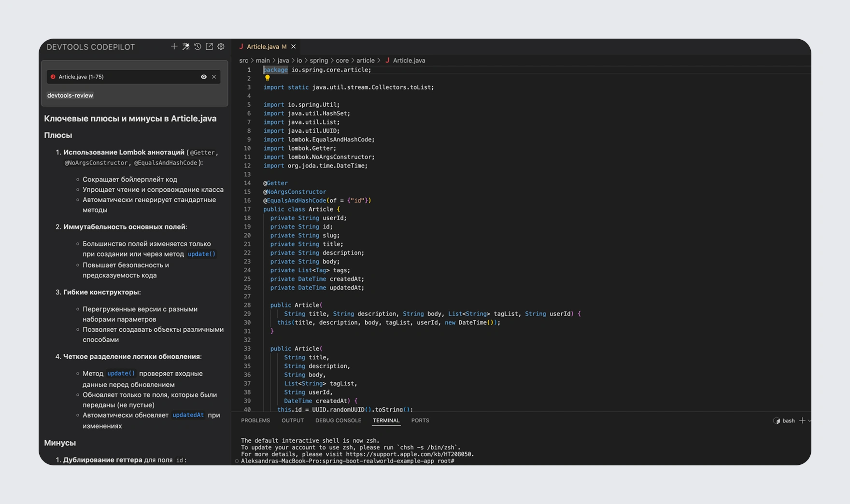Expand the spring breadcrumb folder
The image size is (850, 504).
point(319,60)
